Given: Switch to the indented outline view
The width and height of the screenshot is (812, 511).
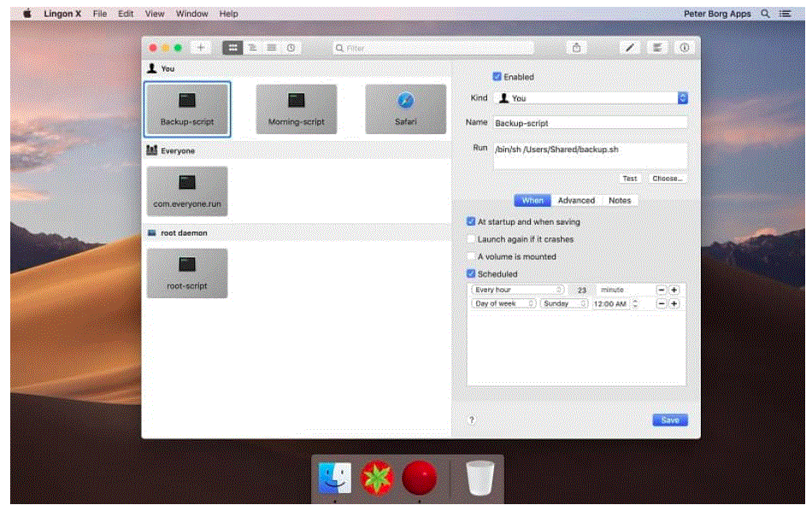Looking at the screenshot, I should [252, 48].
